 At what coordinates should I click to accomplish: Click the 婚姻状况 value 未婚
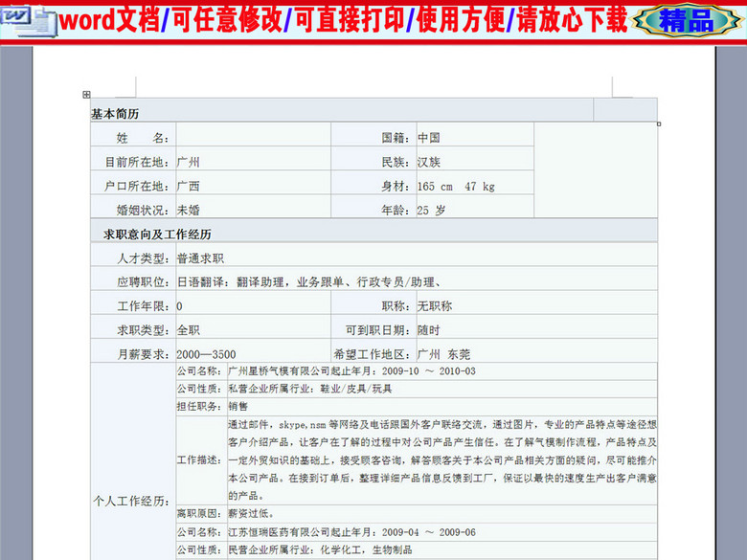(x=188, y=210)
